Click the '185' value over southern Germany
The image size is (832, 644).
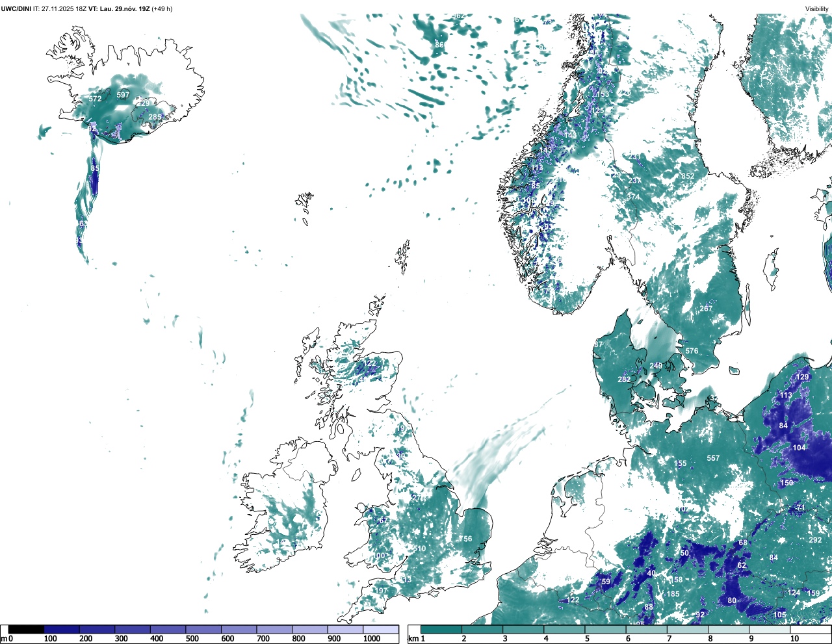pyautogui.click(x=673, y=594)
